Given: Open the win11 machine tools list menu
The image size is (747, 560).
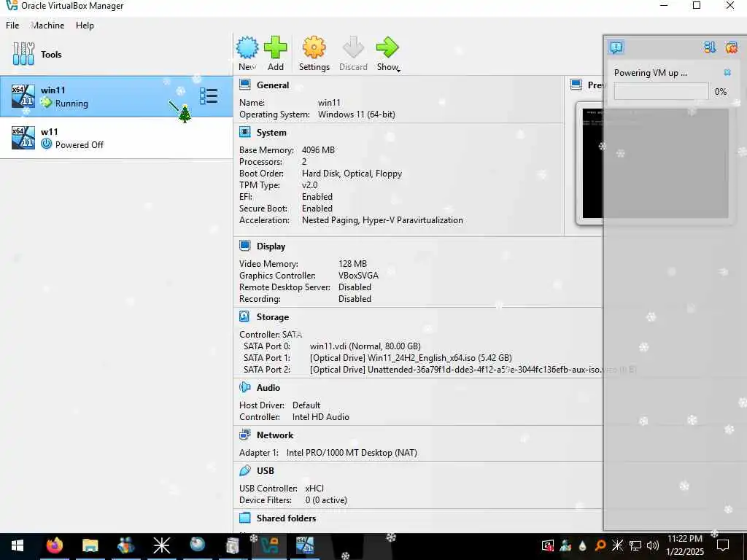Looking at the screenshot, I should coord(209,96).
